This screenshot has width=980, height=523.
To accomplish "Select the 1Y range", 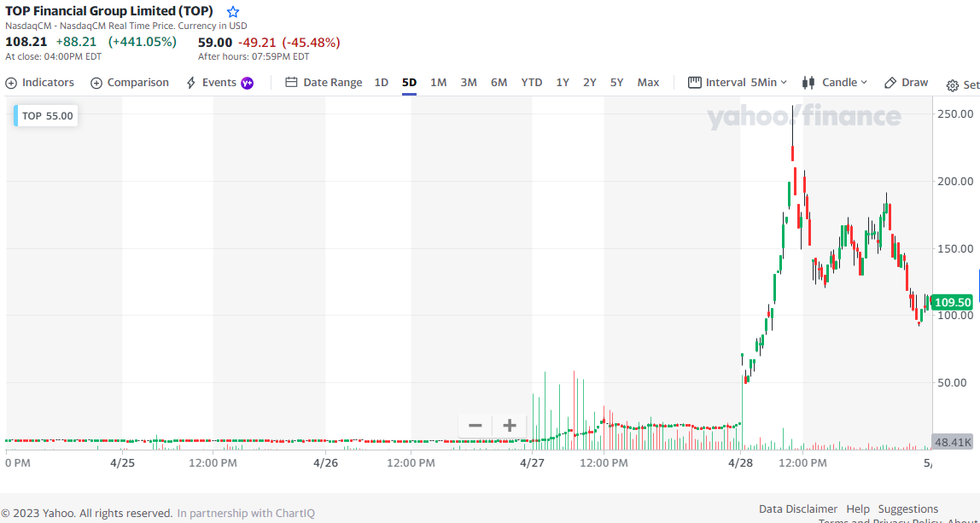I will (563, 83).
